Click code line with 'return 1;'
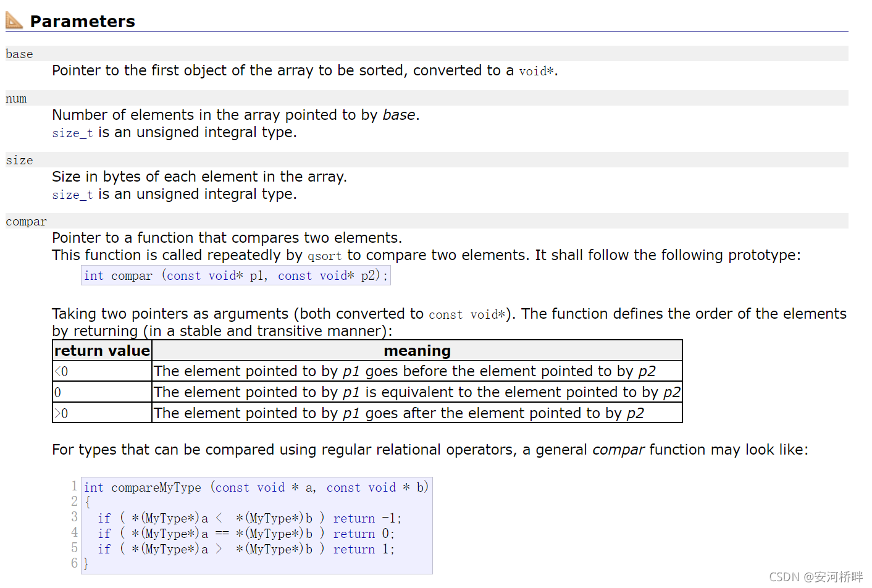Viewport: 872px width, 588px height. (x=246, y=549)
